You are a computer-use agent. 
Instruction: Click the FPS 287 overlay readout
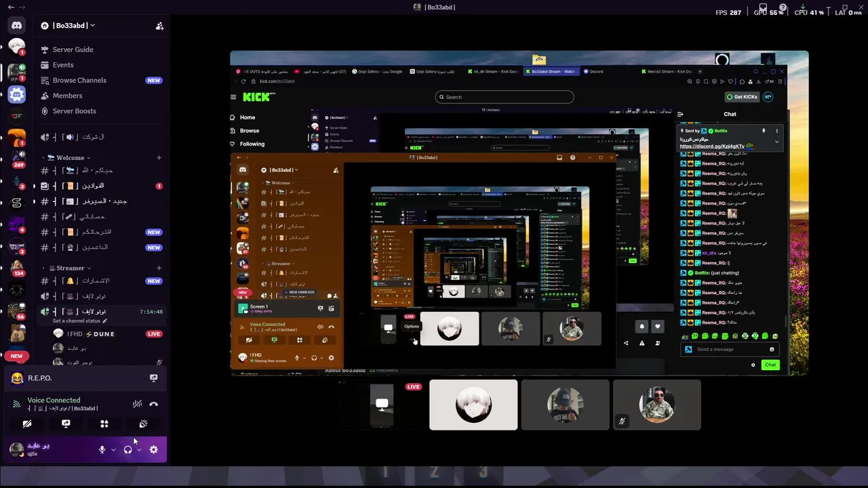point(728,13)
